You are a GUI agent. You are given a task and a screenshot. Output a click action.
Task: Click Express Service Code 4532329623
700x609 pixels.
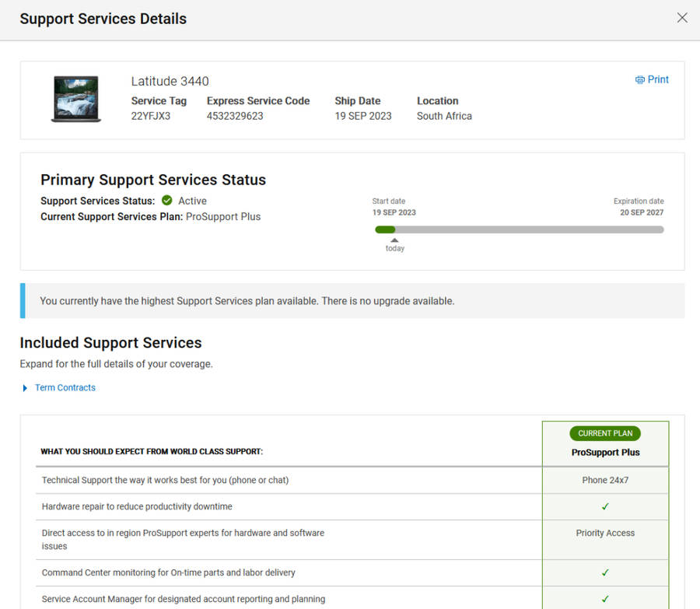[x=235, y=116]
